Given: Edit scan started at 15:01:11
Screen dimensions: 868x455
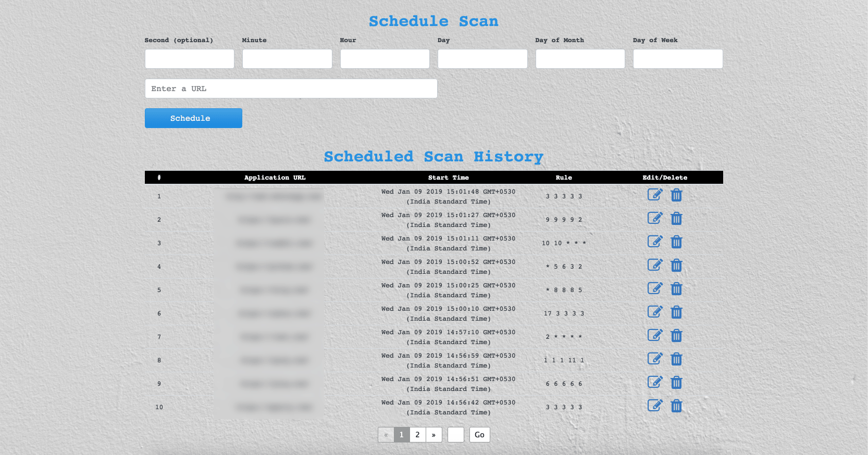Looking at the screenshot, I should pos(655,242).
